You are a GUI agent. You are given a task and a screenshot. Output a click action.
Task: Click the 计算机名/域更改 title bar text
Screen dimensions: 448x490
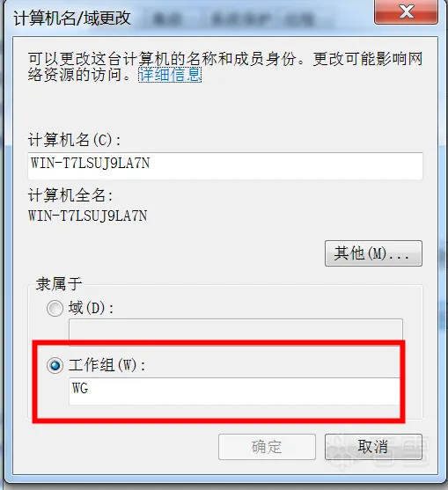[x=72, y=18]
